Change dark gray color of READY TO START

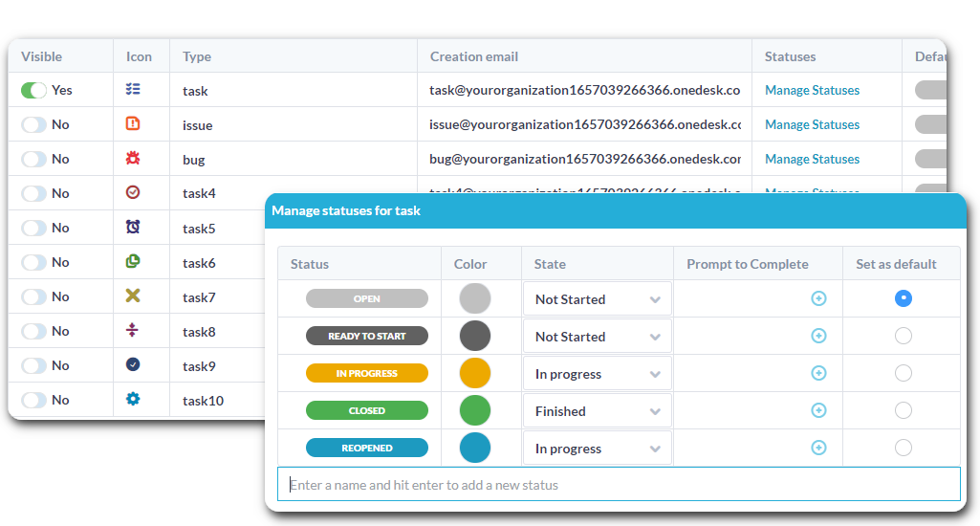pyautogui.click(x=475, y=336)
